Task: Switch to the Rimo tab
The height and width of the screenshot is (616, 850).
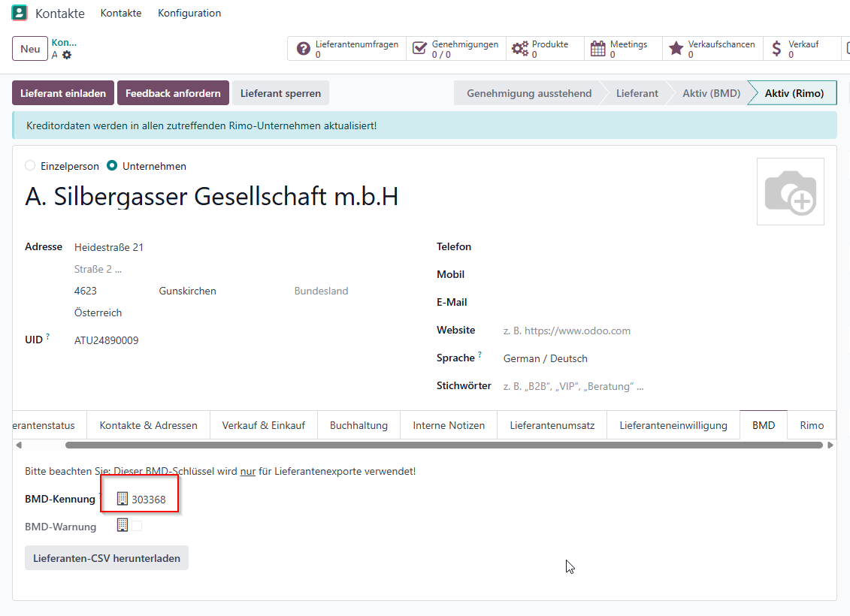Action: click(x=812, y=425)
